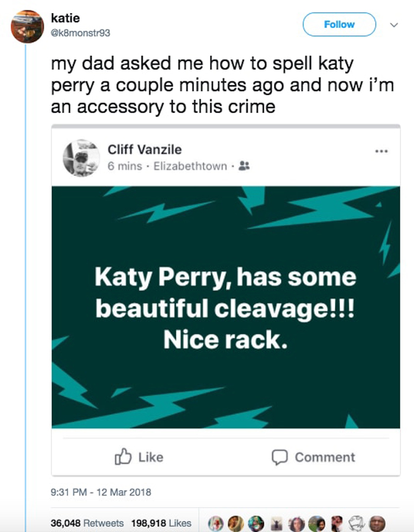414x532 pixels.
Task: Click the thumbs-up Like icon
Action: tap(122, 456)
